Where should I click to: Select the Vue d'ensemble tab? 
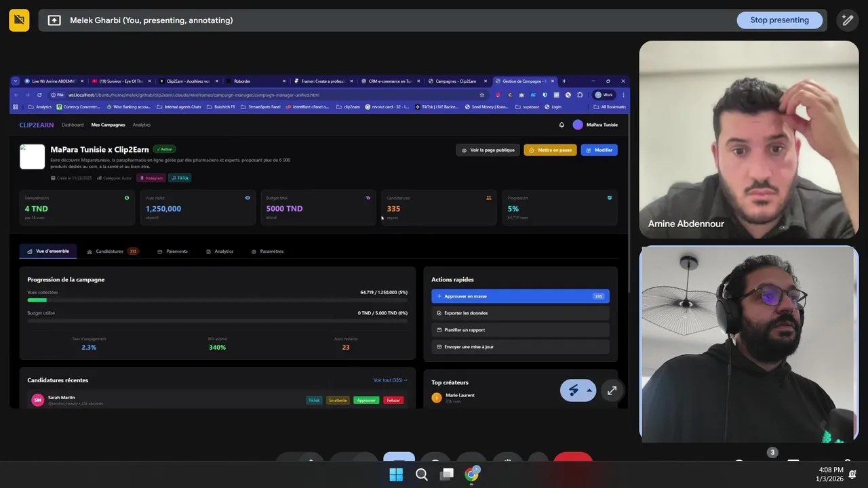[48, 251]
